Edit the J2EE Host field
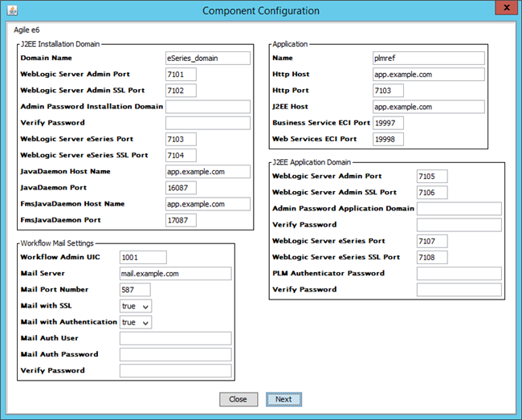The width and height of the screenshot is (522, 420). pyautogui.click(x=429, y=107)
